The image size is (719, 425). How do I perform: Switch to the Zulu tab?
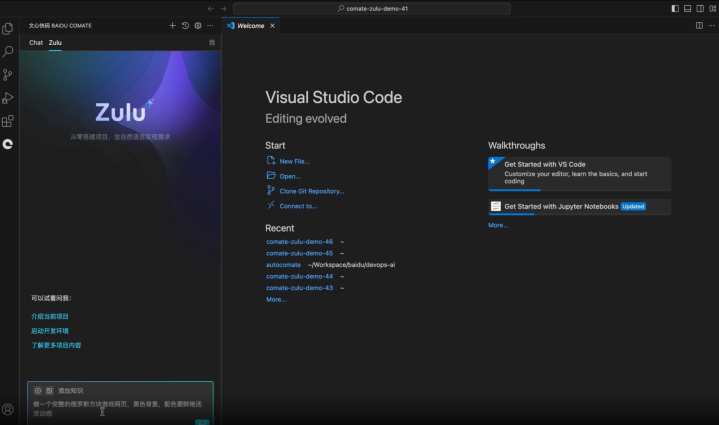coord(55,43)
